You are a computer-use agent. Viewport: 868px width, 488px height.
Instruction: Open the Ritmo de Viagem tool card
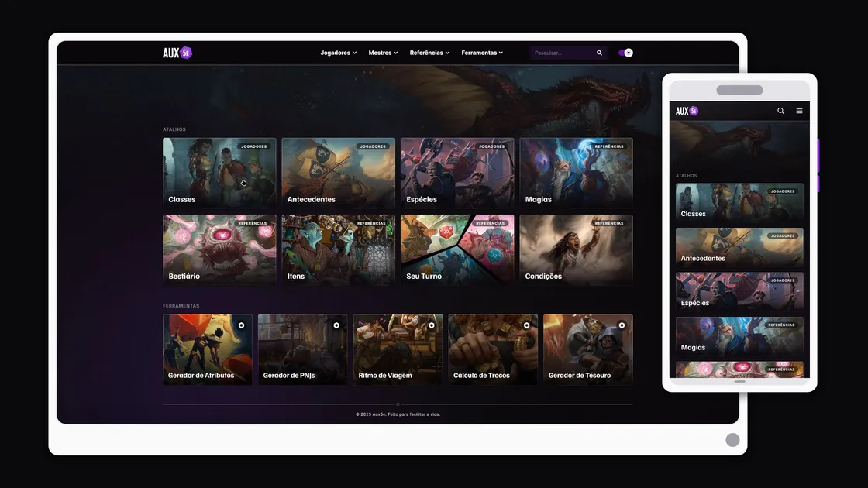398,349
